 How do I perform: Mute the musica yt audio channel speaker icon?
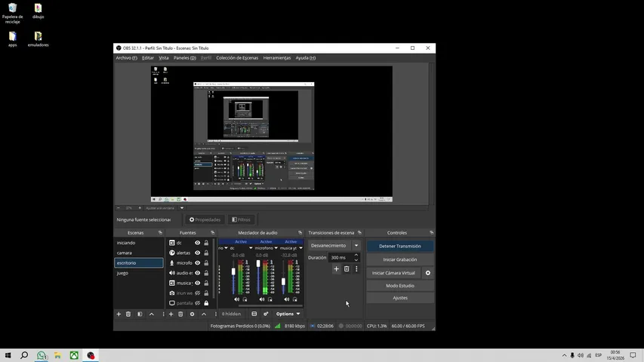(x=286, y=299)
